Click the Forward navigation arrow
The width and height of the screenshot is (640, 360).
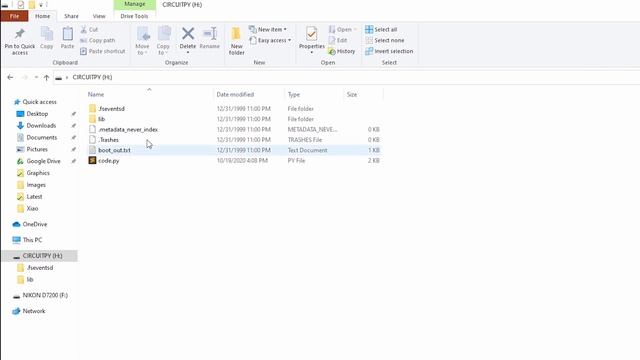click(24, 77)
